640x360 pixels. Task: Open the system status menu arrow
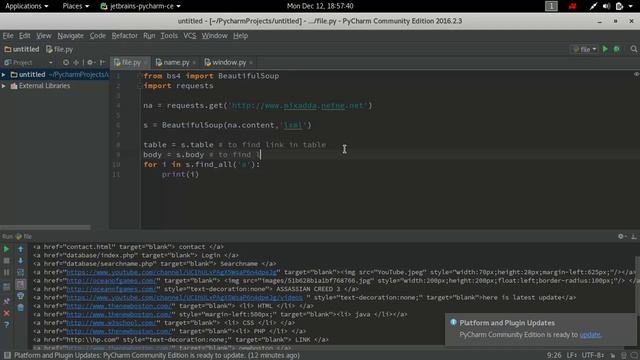pos(631,6)
